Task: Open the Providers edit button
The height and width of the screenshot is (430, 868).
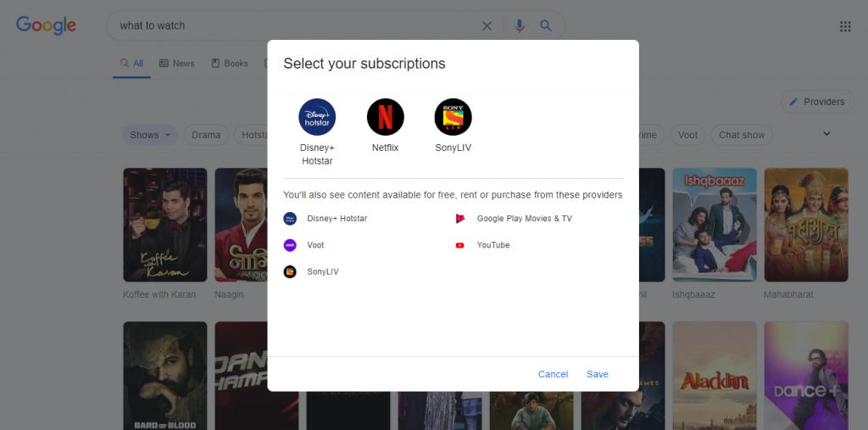Action: (818, 102)
